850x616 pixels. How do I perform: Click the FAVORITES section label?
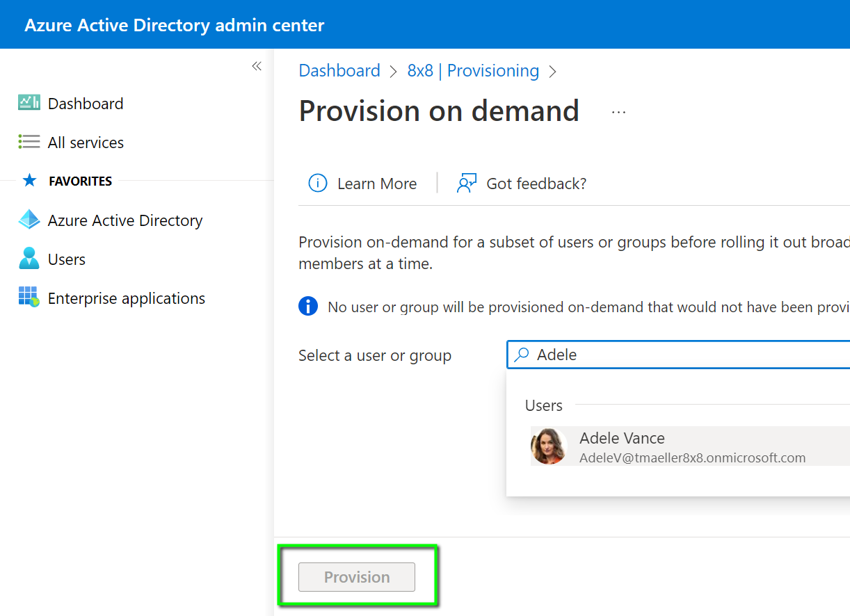coord(81,181)
